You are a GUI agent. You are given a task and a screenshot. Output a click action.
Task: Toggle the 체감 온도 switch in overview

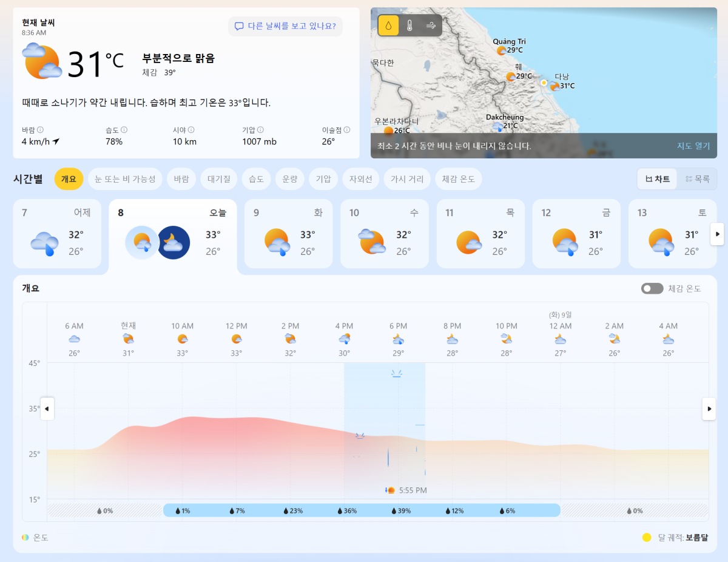(x=652, y=289)
